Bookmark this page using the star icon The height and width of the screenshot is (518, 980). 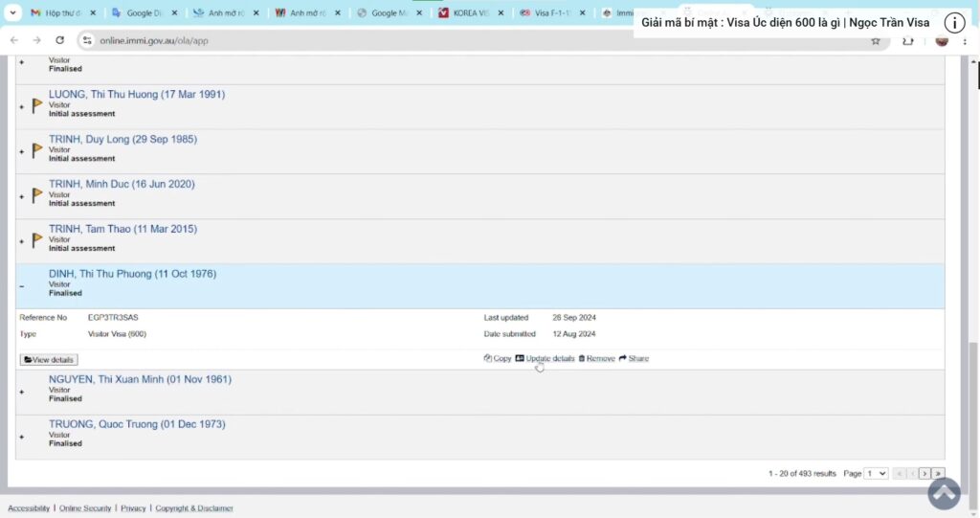pos(875,40)
